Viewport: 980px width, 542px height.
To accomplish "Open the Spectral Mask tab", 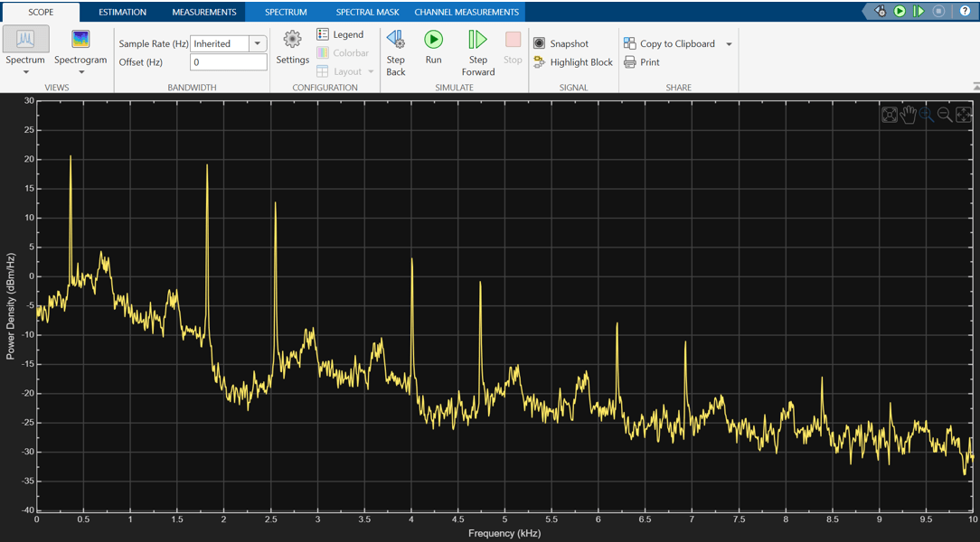I will 367,12.
